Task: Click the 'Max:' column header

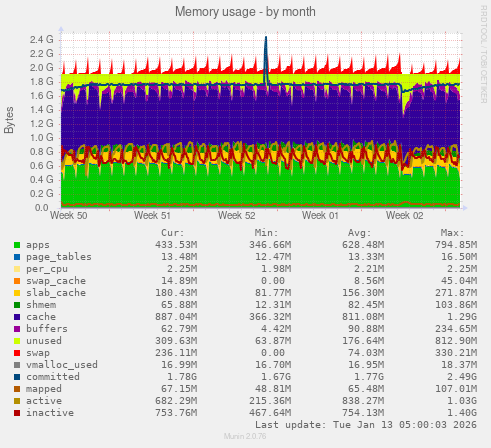Action: (x=452, y=233)
